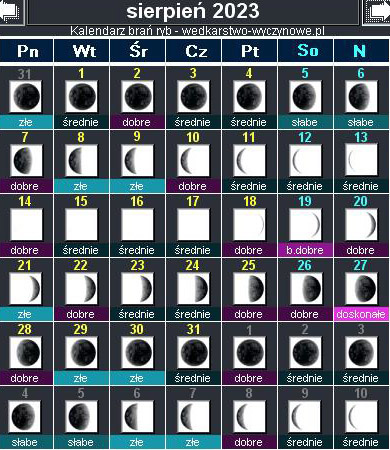This screenshot has height=450, width=390.
Task: Click day number 6 in first week
Action: 361,73
